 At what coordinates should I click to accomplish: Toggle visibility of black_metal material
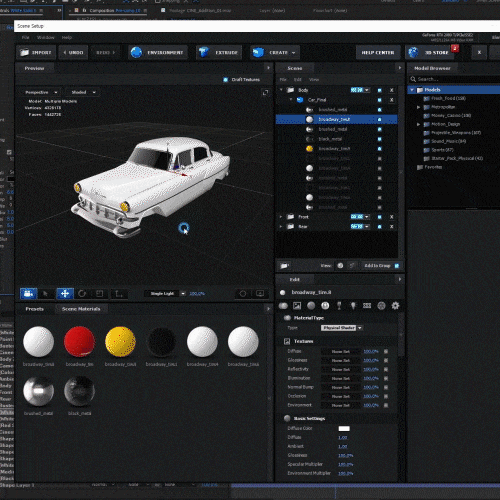pos(379,139)
